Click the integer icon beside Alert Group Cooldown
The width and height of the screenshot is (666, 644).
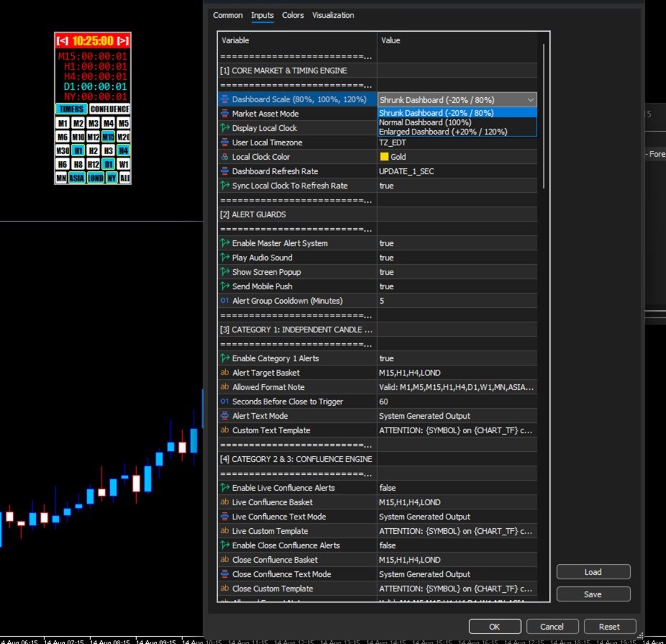tap(225, 301)
